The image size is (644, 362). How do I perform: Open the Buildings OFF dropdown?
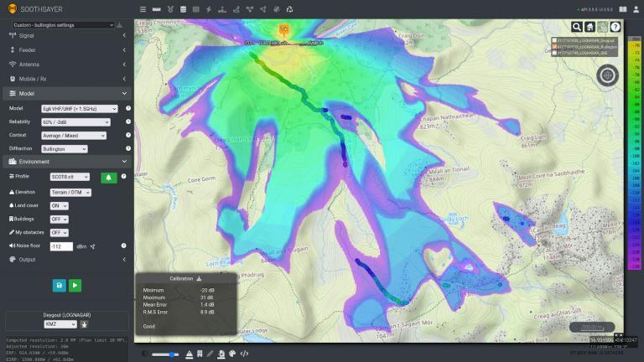tap(59, 220)
